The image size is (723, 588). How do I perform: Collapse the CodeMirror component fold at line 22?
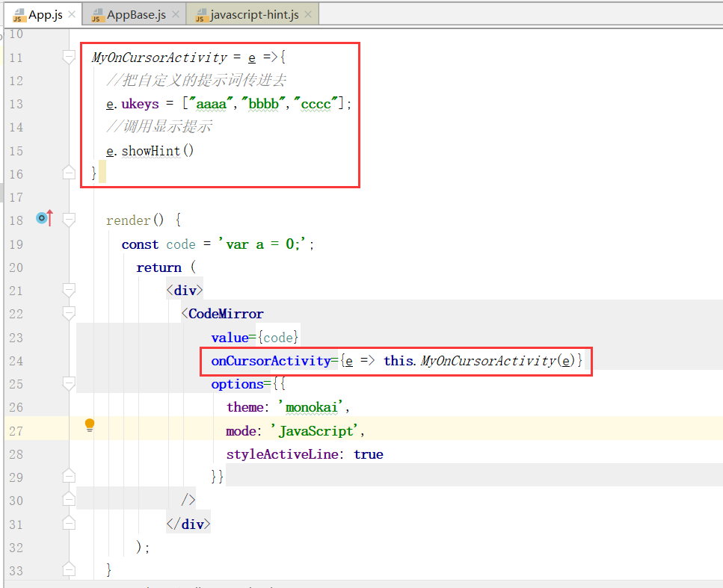69,313
